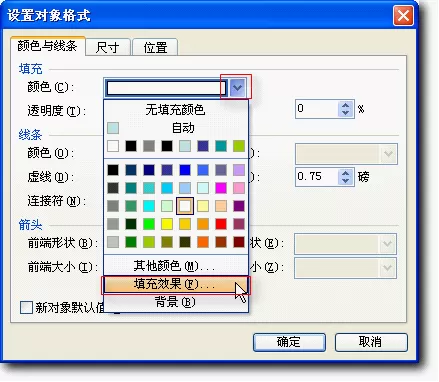Close the 设置对象格式 dialog

(x=403, y=15)
